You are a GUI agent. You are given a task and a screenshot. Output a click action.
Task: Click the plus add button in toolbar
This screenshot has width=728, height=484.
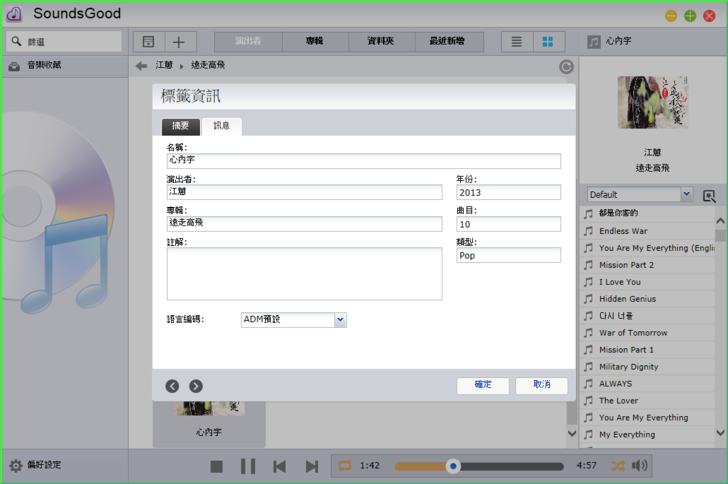179,42
